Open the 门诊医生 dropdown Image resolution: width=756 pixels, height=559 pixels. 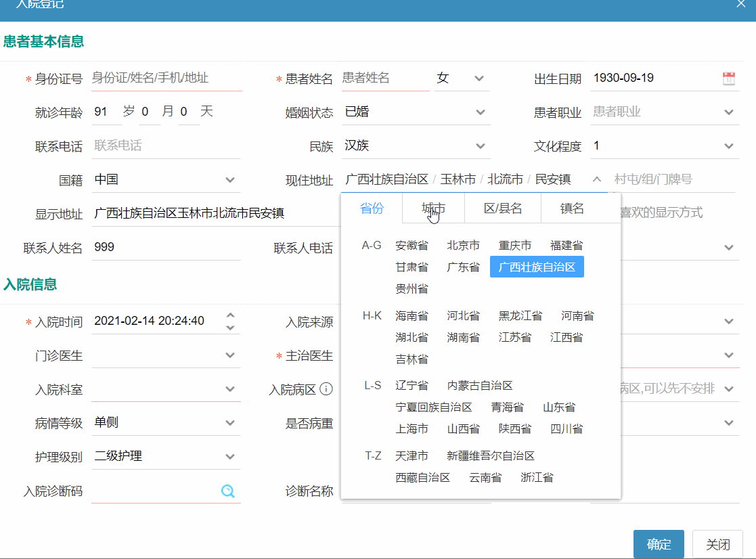pyautogui.click(x=166, y=355)
